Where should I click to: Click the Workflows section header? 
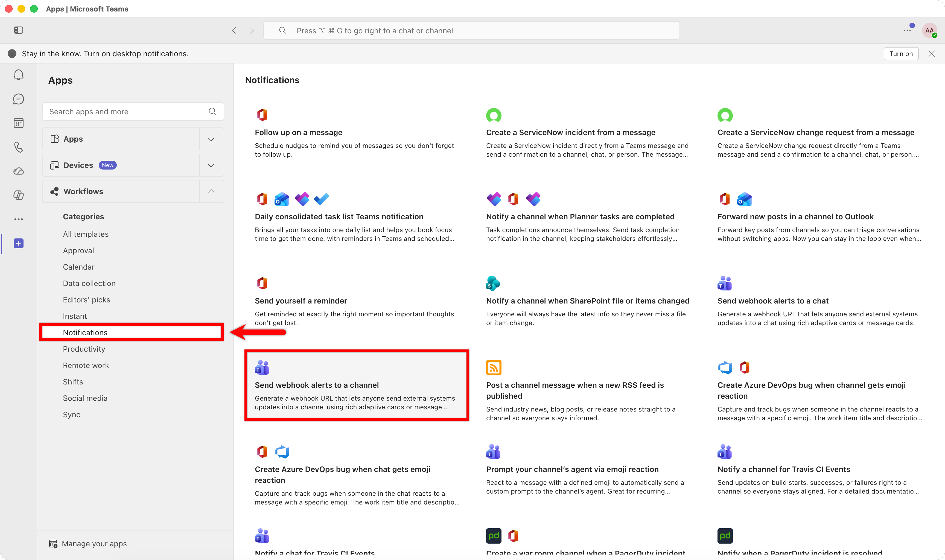click(121, 191)
